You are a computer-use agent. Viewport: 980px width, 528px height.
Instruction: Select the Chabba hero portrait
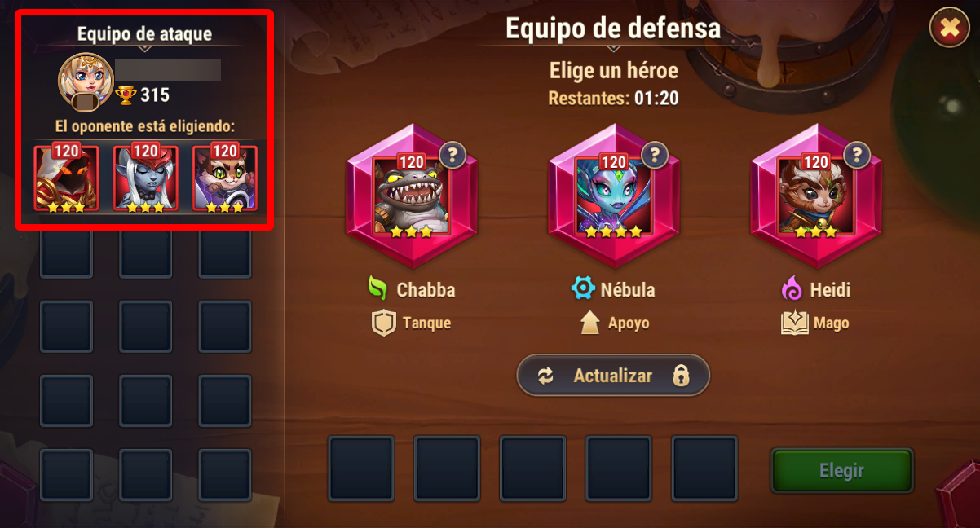coord(410,196)
